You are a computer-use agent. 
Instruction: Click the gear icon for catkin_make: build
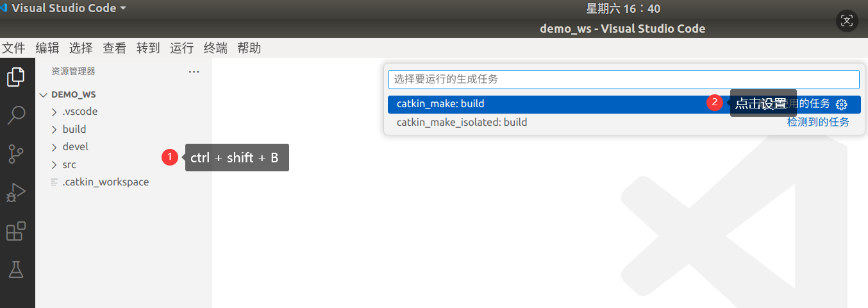(x=842, y=105)
